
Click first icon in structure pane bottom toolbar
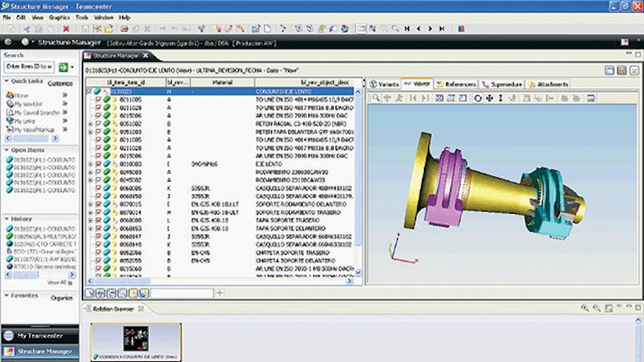point(89,293)
